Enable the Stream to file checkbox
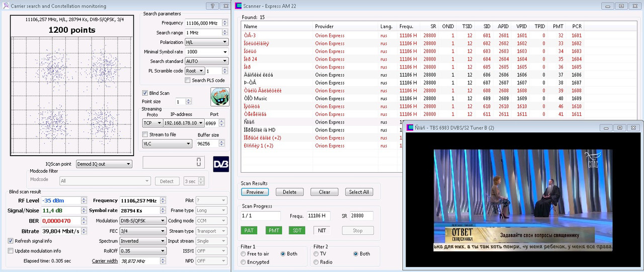 coord(145,134)
